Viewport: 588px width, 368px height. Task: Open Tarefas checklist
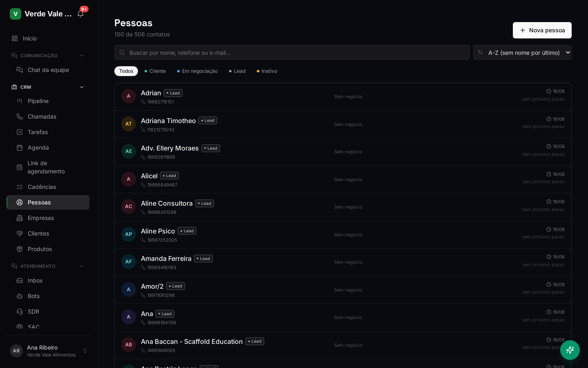click(48, 132)
